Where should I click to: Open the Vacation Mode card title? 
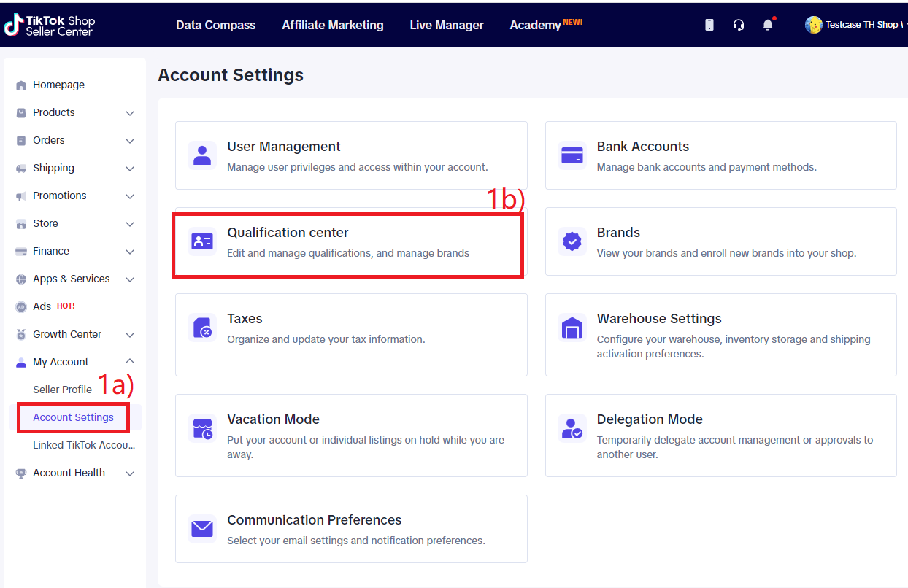click(x=274, y=419)
